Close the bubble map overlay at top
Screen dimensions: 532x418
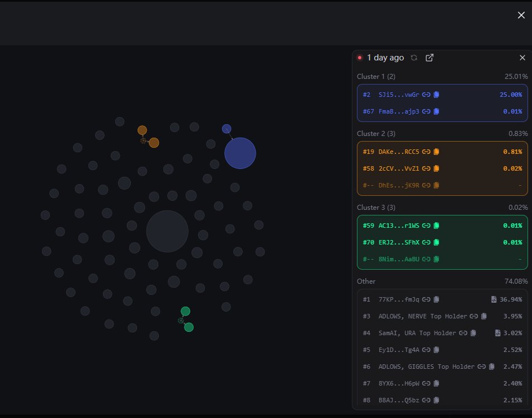[x=521, y=15]
